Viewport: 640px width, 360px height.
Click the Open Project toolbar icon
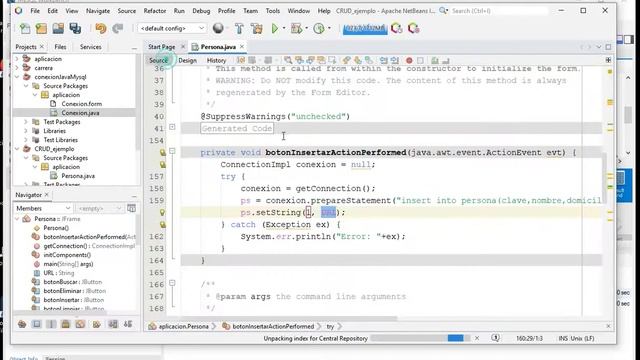(x=58, y=28)
